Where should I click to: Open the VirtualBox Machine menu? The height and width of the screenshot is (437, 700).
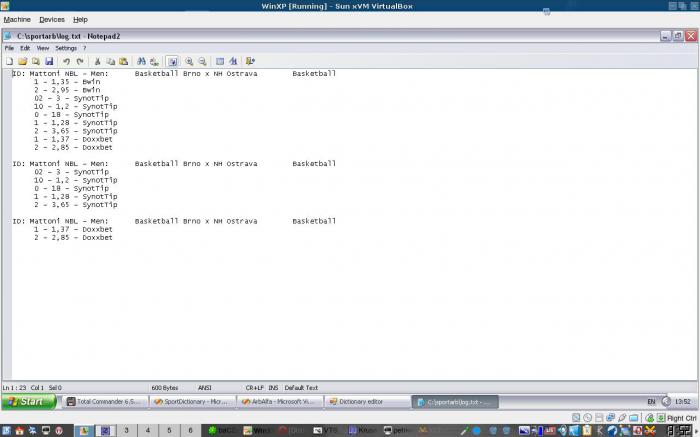pyautogui.click(x=17, y=20)
